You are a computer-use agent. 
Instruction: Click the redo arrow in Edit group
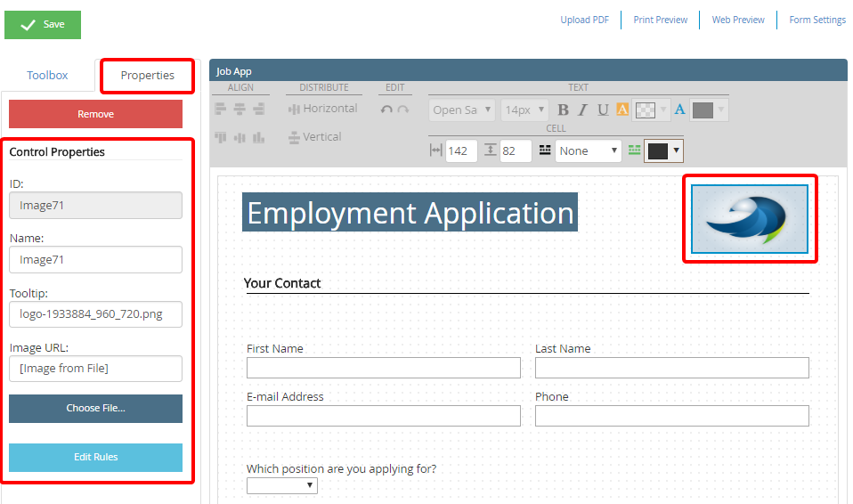402,110
